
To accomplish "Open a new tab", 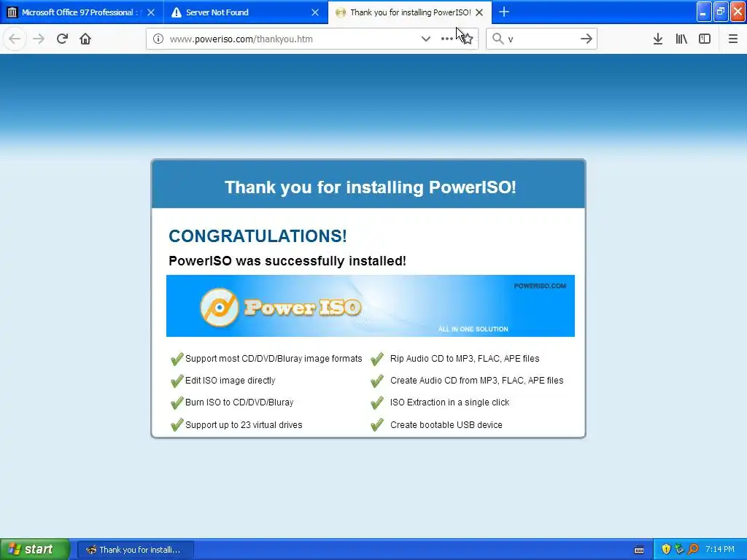I will point(504,12).
